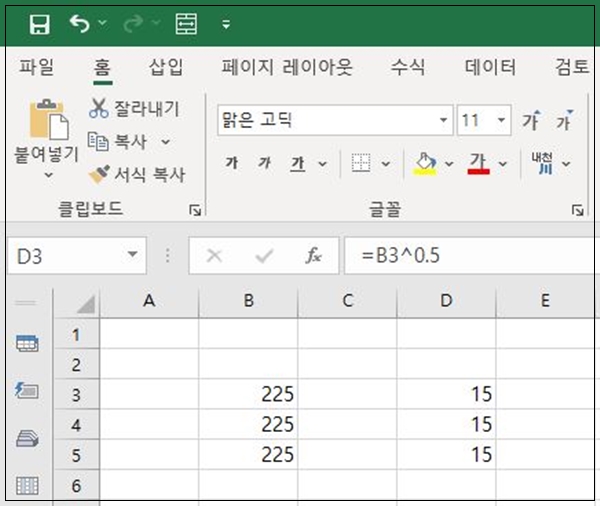Click the 내천 phonetic guide icon
The width and height of the screenshot is (600, 506).
[x=542, y=163]
